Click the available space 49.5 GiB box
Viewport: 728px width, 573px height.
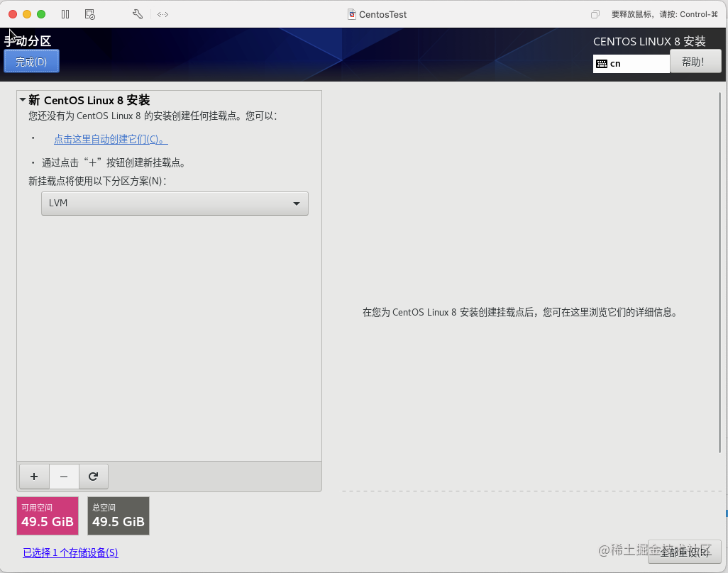point(48,516)
